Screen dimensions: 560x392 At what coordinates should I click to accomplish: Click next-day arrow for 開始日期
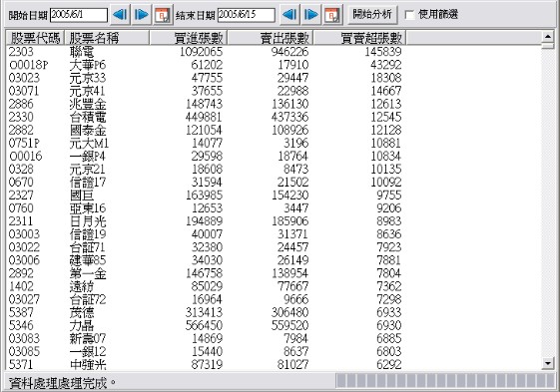[142, 15]
